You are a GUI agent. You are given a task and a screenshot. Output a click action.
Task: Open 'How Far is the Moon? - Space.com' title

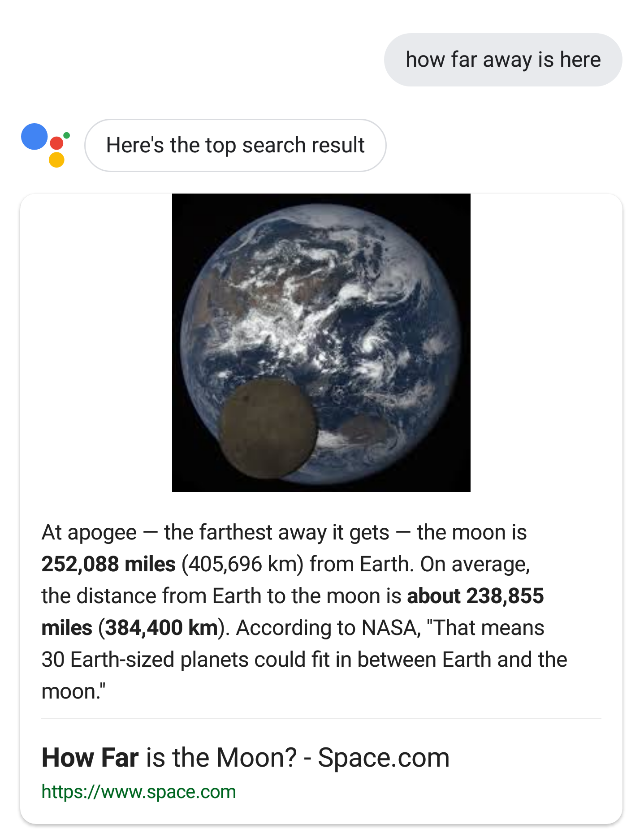pyautogui.click(x=245, y=758)
